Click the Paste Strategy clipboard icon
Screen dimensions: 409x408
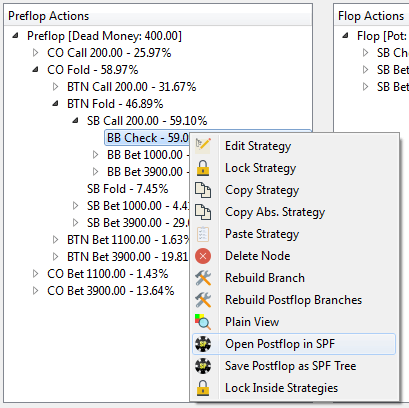coord(203,234)
